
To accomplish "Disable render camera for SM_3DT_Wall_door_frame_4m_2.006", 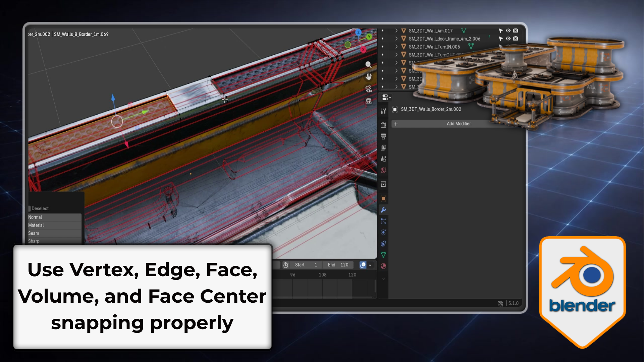I will (x=516, y=39).
